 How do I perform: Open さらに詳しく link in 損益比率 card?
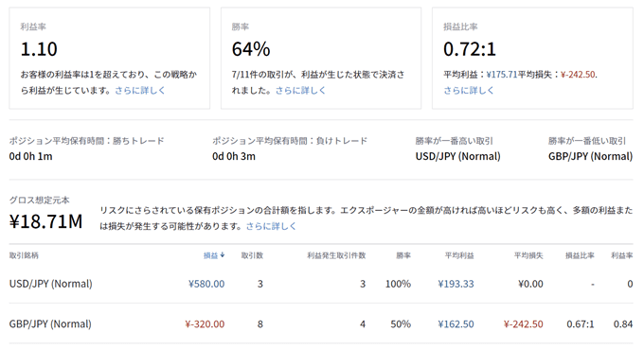[469, 90]
